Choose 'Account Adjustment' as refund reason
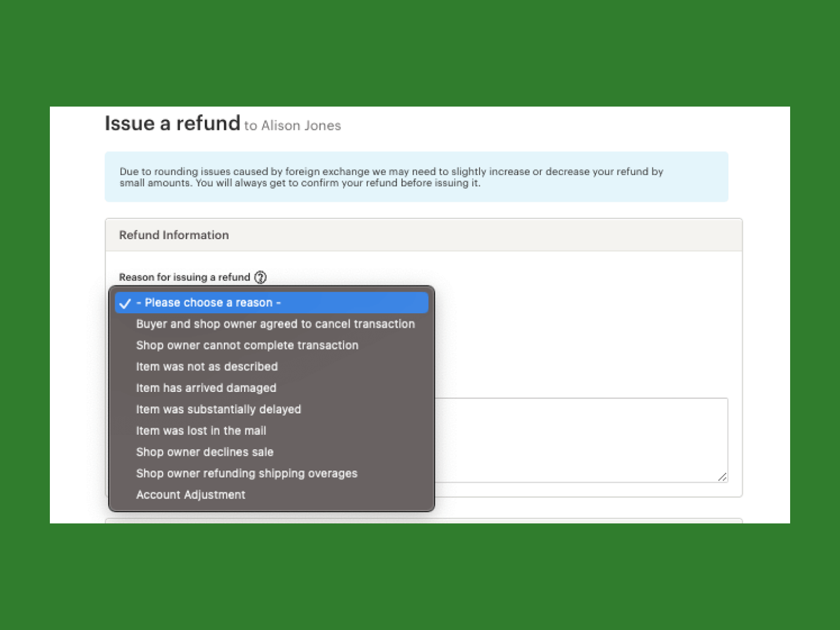840x630 pixels. [191, 495]
